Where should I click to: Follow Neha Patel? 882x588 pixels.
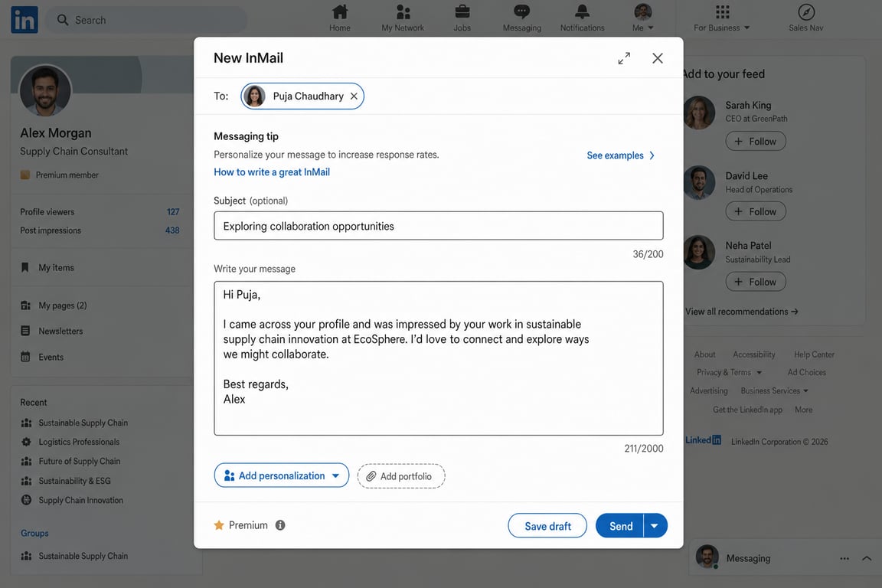[756, 282]
